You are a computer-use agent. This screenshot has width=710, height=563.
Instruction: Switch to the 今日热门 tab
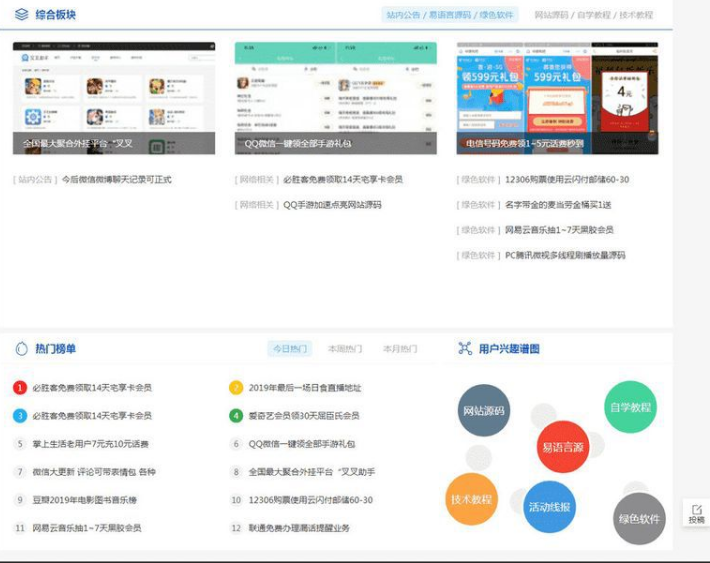click(x=290, y=349)
